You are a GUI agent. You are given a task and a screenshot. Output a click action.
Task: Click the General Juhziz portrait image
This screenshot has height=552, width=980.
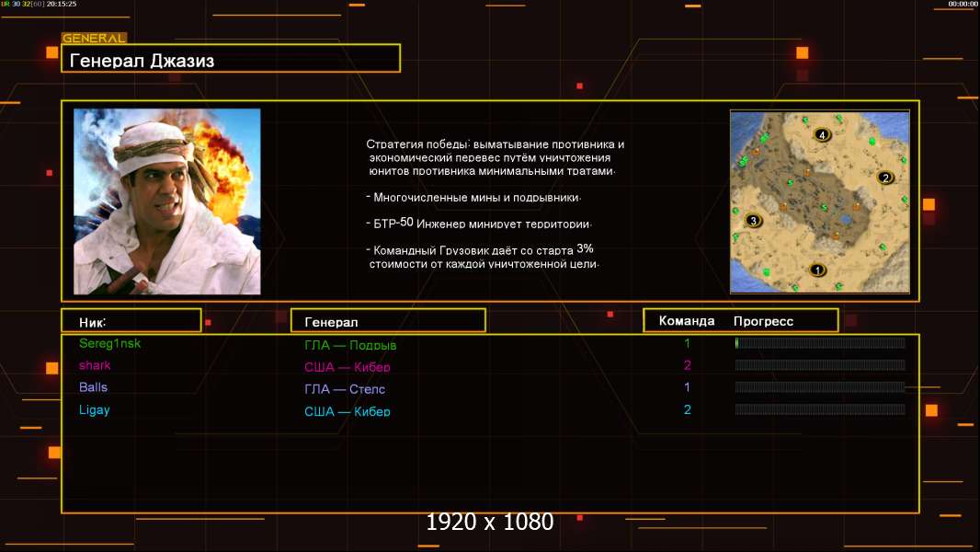[x=167, y=201]
